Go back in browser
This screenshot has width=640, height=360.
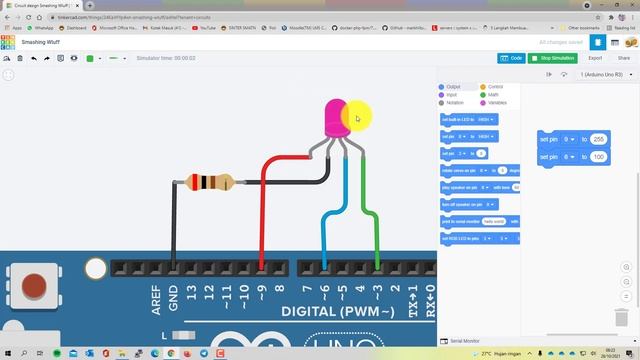(7, 18)
